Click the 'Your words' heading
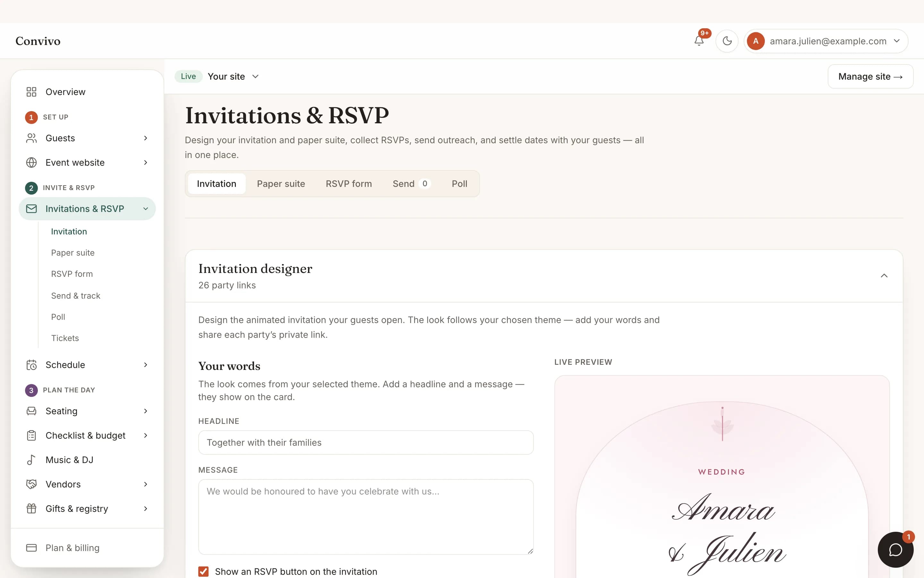Viewport: 924px width, 578px height. pyautogui.click(x=229, y=366)
